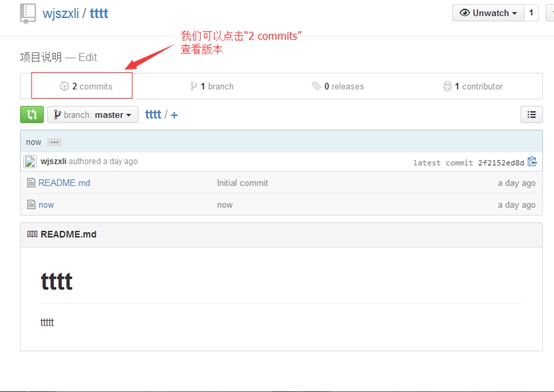The height and width of the screenshot is (392, 554).
Task: Click the tttt heading in README
Action: coord(57,281)
